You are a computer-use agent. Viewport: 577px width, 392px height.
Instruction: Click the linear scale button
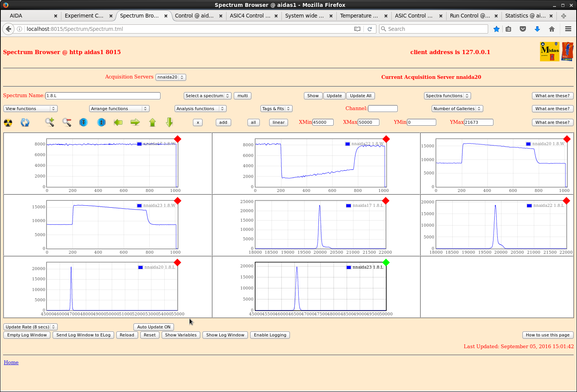(278, 122)
